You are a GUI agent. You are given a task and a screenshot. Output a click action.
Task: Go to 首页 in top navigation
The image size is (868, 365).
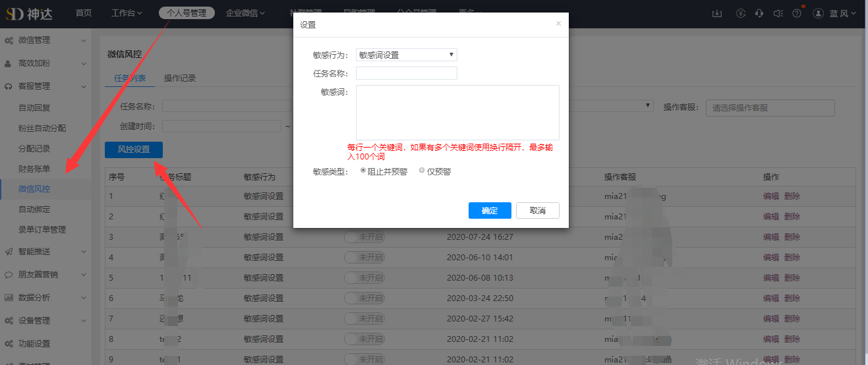click(84, 13)
